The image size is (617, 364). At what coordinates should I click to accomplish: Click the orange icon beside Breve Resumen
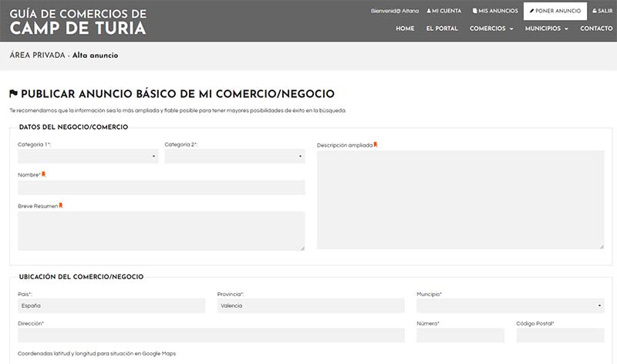pos(61,205)
